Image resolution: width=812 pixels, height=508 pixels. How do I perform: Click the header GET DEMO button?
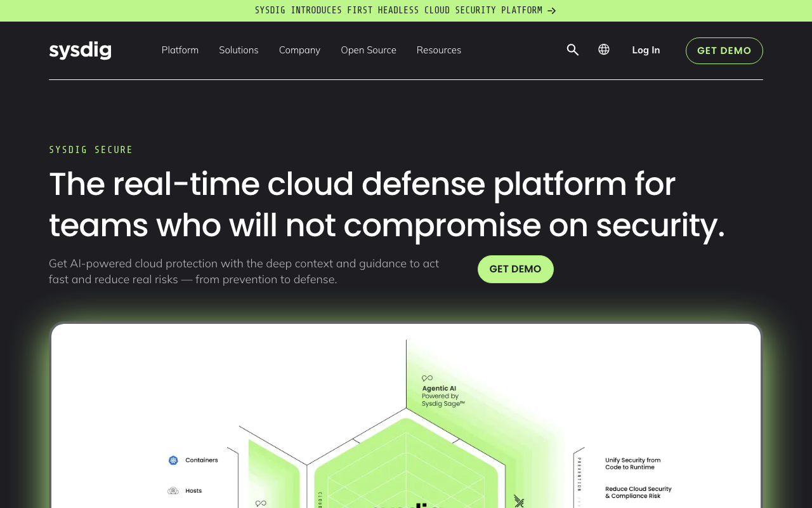(724, 51)
